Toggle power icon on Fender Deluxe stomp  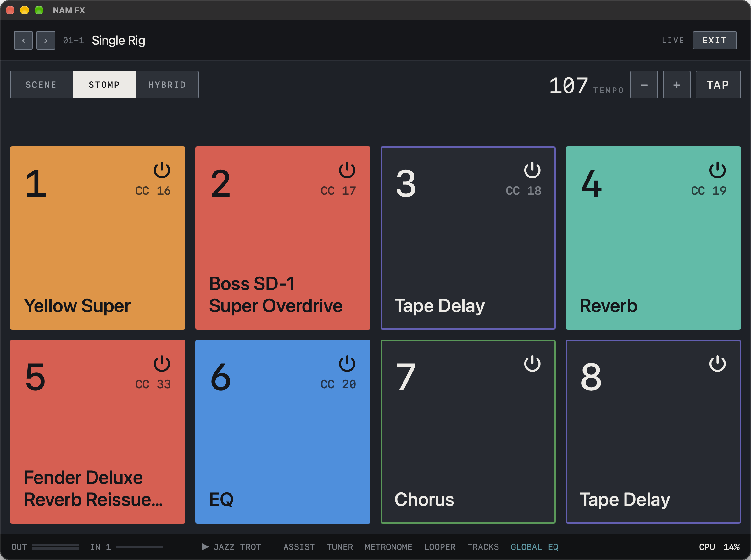[x=162, y=363]
